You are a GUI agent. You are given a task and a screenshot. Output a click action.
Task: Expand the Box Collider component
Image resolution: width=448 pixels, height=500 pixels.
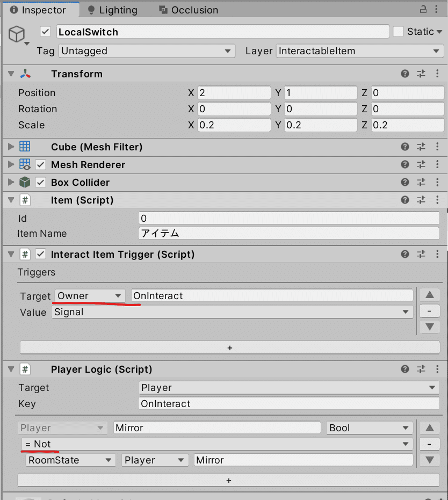click(x=11, y=183)
